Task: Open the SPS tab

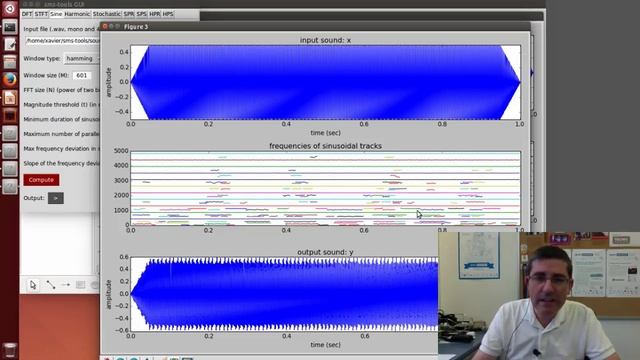Action: 142,14
